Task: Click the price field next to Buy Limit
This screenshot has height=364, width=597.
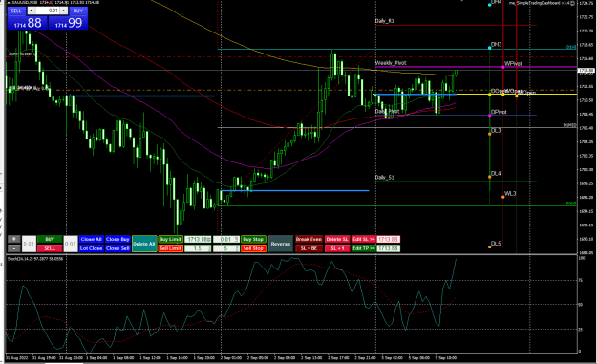Action: click(198, 239)
